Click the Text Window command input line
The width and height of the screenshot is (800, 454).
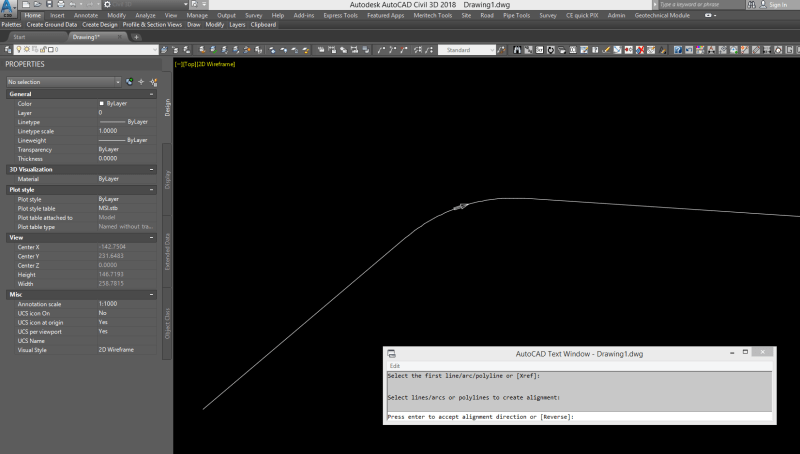[x=580, y=417]
